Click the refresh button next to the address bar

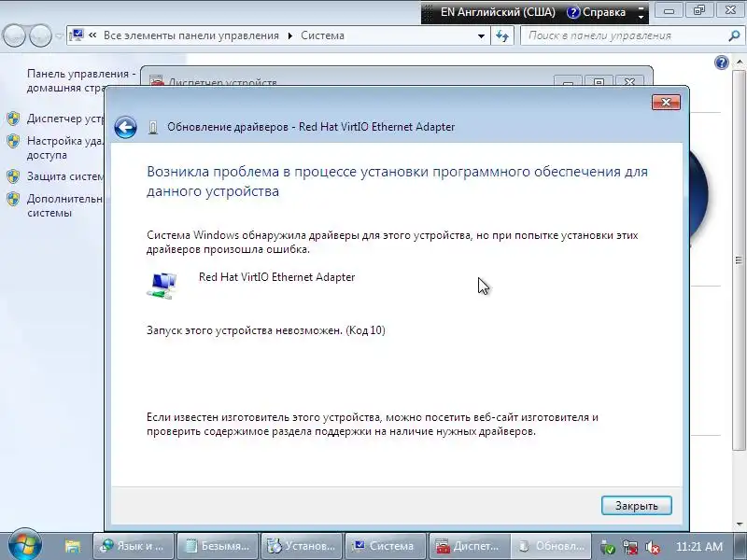coord(502,36)
